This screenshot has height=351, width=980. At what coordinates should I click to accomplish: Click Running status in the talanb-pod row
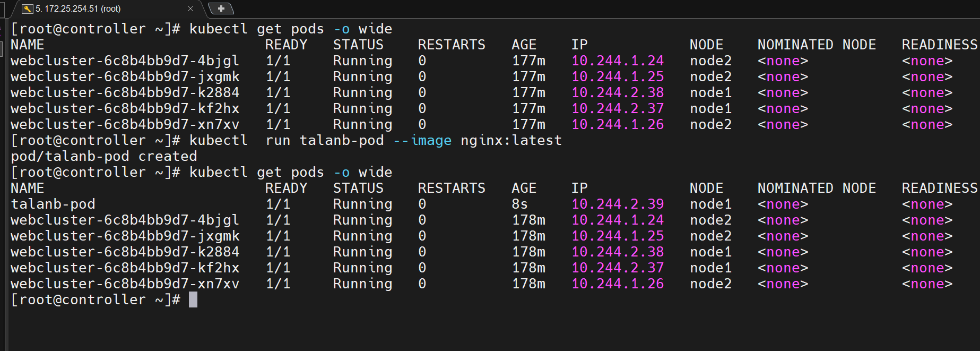click(x=363, y=204)
